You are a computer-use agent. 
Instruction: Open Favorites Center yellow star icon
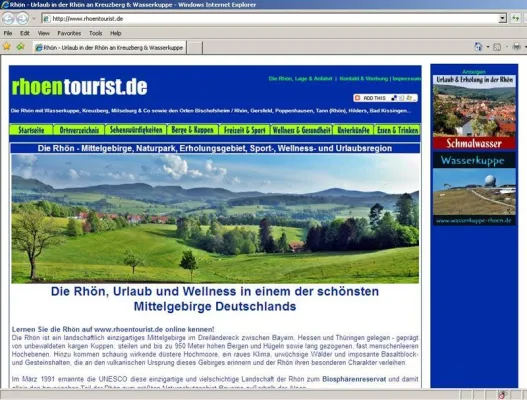(x=7, y=46)
